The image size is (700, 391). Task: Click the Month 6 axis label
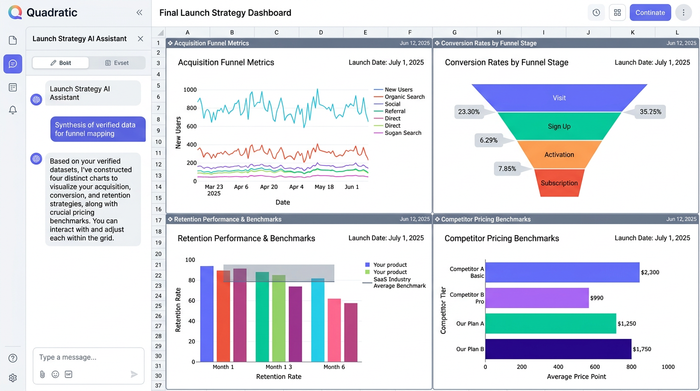(334, 367)
